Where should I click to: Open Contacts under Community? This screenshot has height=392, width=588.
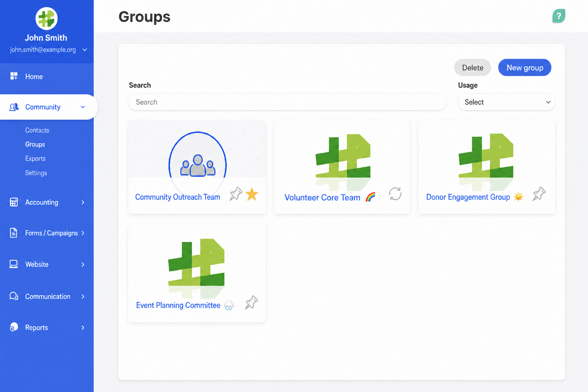(37, 130)
